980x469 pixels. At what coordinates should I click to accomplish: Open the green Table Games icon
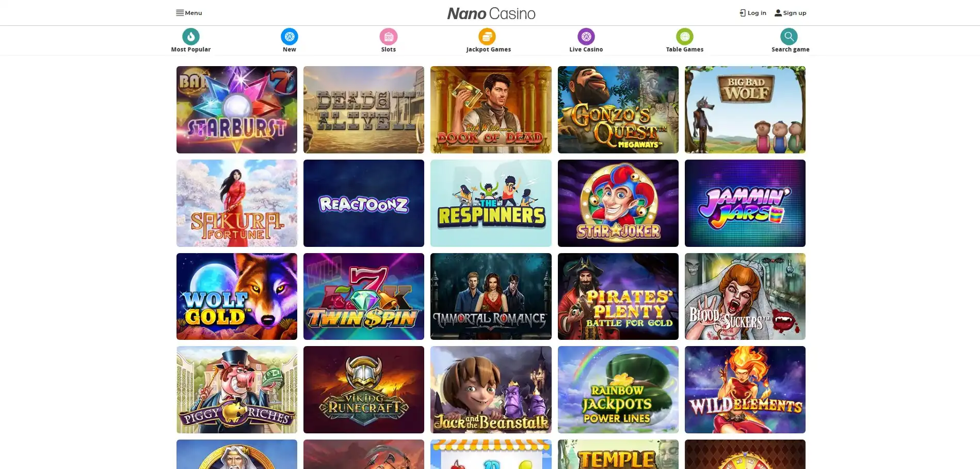tap(685, 37)
